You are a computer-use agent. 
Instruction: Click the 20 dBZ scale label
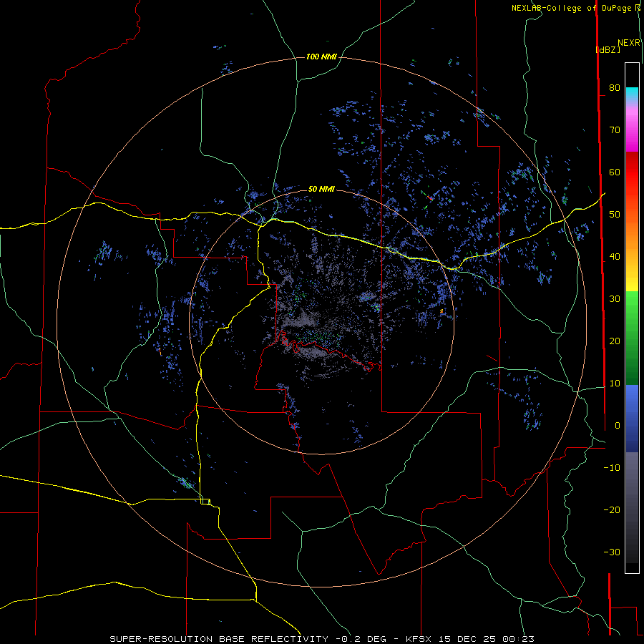click(615, 341)
